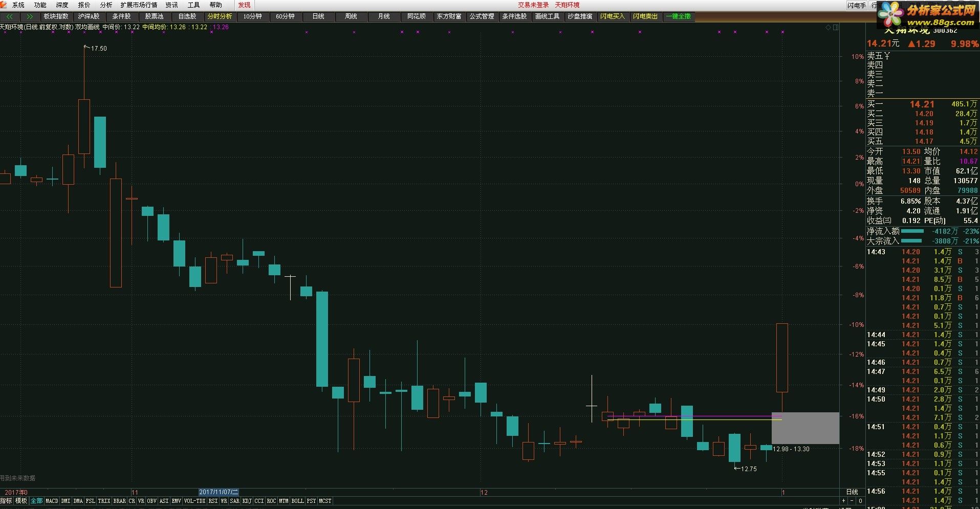This screenshot has height=509, width=980.
Task: Select the KDJ indicator tab
Action: point(247,501)
